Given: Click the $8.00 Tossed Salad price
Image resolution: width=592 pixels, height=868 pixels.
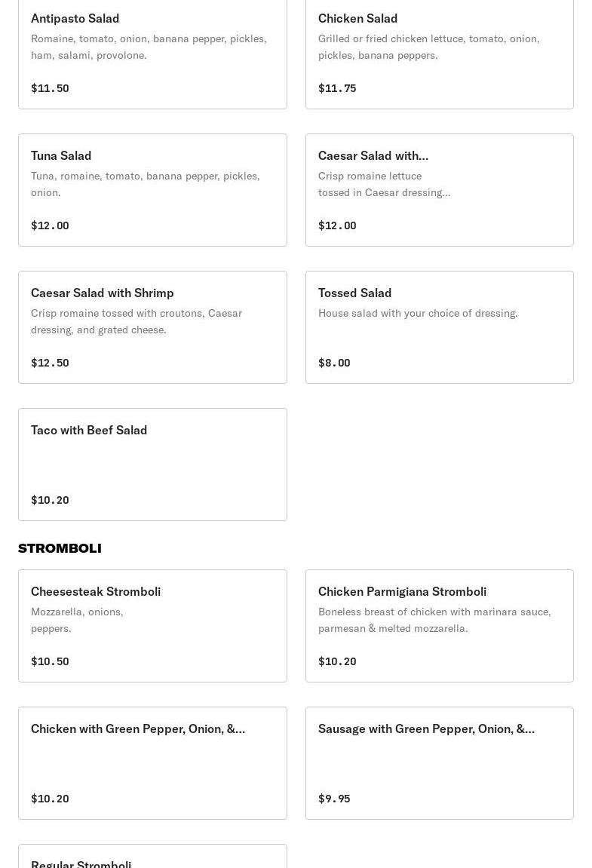Looking at the screenshot, I should [x=334, y=363].
